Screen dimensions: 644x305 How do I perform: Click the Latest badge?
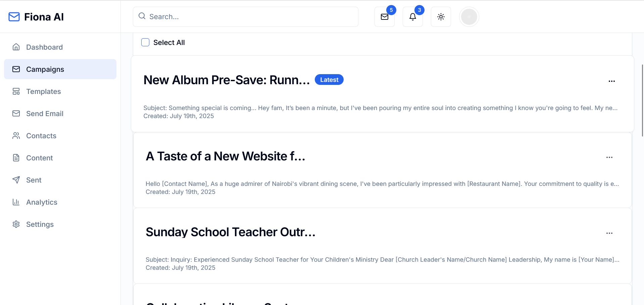(329, 80)
